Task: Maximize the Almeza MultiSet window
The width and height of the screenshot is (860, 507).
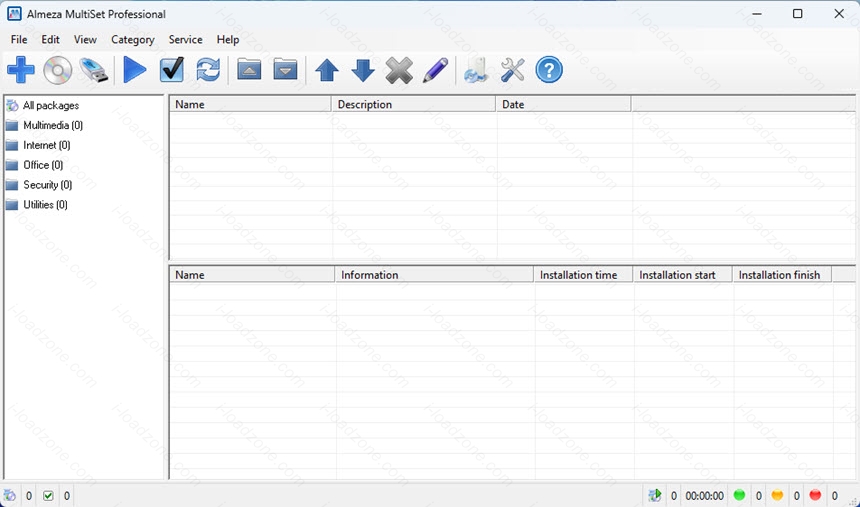Action: 797,14
